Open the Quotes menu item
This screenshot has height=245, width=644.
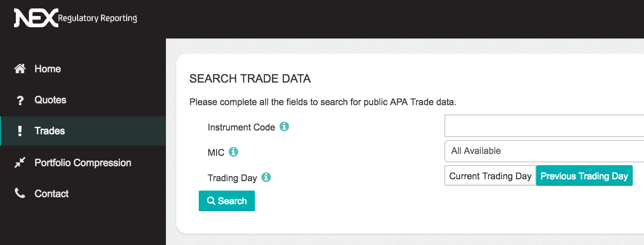click(51, 100)
